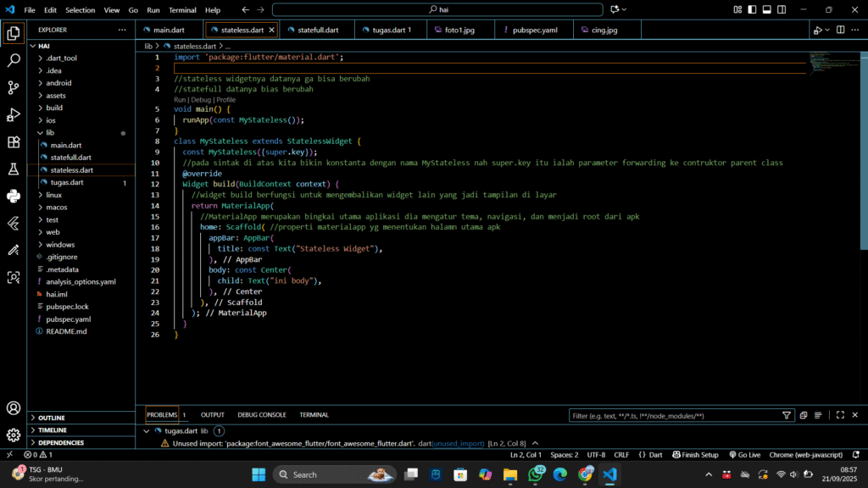Open the Extensions view in activity bar
Screen dimensions: 868x488
click(x=14, y=142)
